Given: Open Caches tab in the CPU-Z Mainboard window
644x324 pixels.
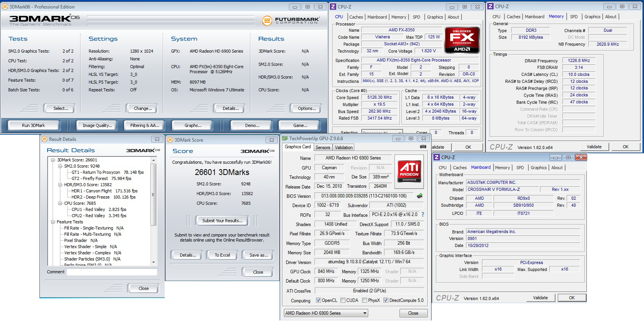Looking at the screenshot, I should click(x=460, y=168).
